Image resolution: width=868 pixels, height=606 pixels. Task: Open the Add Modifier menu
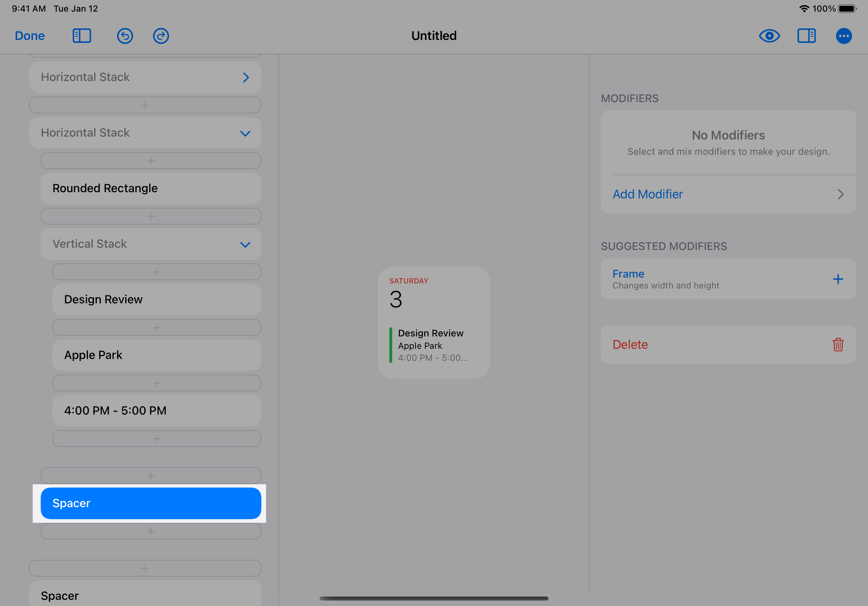728,194
